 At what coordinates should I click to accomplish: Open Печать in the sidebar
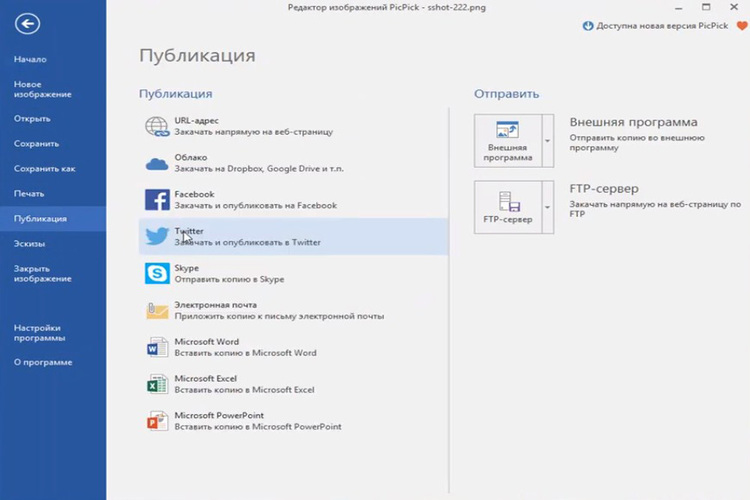[29, 194]
